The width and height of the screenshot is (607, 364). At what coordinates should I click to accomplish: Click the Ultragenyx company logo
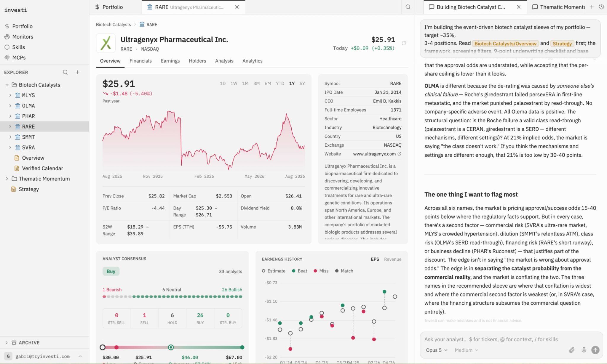106,43
